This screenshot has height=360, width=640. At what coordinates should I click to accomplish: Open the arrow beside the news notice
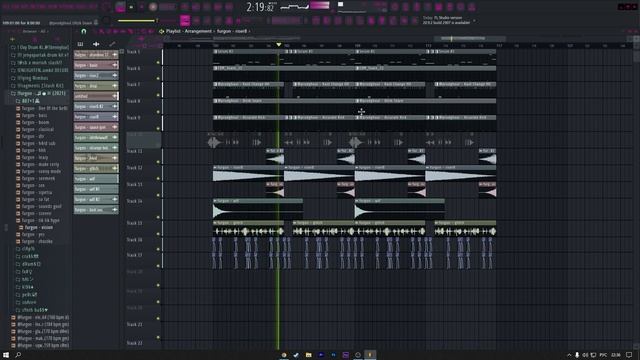[474, 20]
